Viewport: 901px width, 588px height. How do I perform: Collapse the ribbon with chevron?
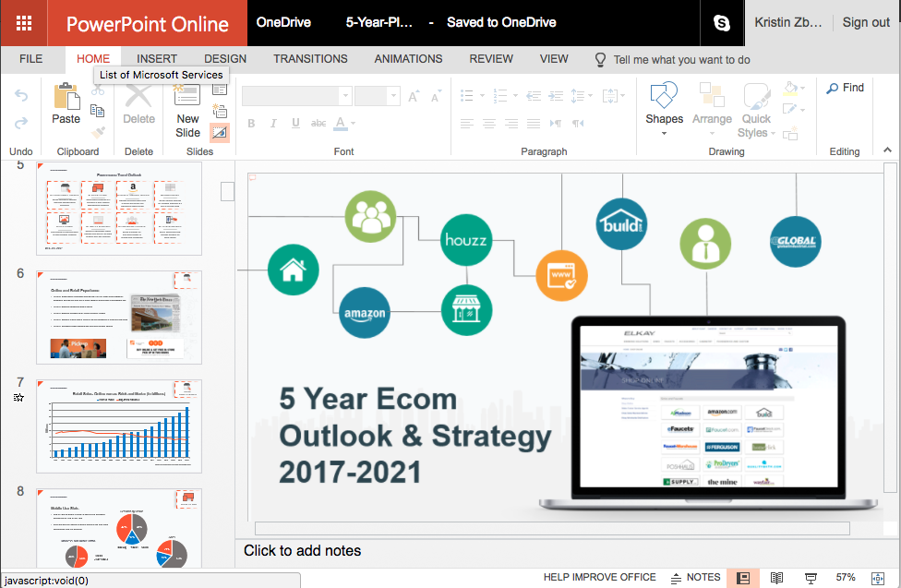click(x=887, y=150)
